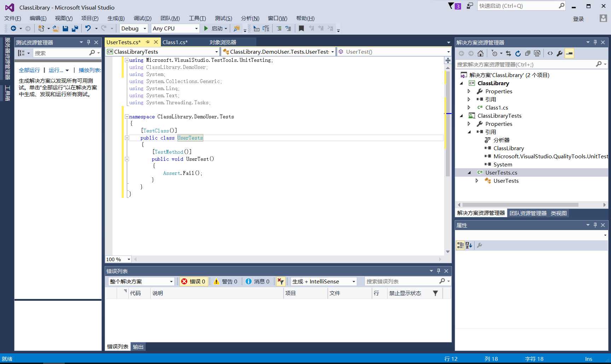This screenshot has width=611, height=364.
Task: Close the UserTests.cs editor tab
Action: coord(156,42)
